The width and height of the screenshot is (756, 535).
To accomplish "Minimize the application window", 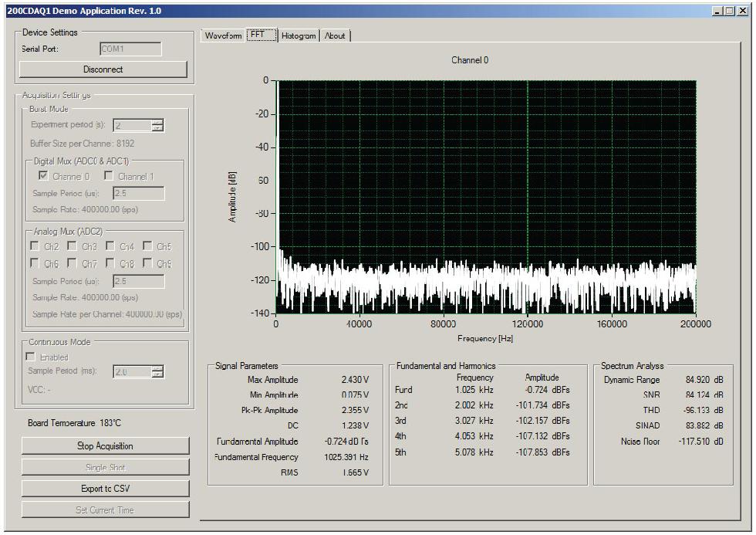I will point(719,12).
